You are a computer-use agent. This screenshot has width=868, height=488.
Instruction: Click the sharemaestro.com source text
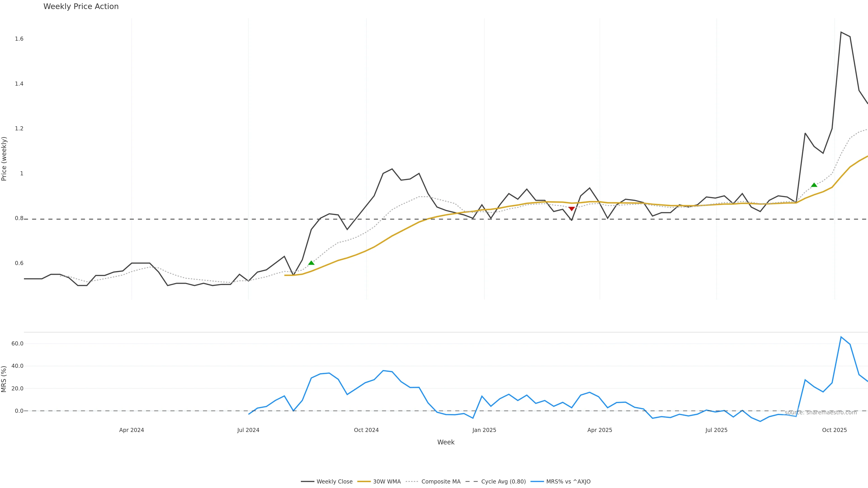821,413
